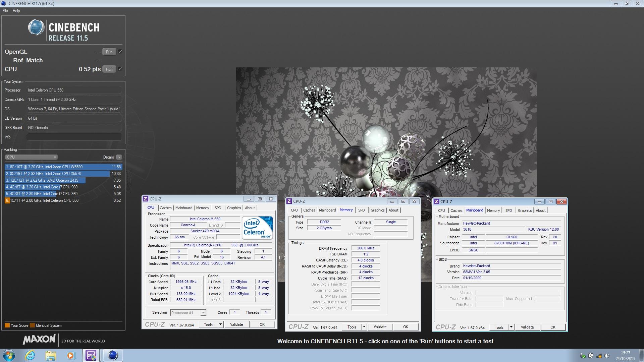This screenshot has width=644, height=362.
Task: Select Xeon W5590 ranking row
Action: (63, 167)
